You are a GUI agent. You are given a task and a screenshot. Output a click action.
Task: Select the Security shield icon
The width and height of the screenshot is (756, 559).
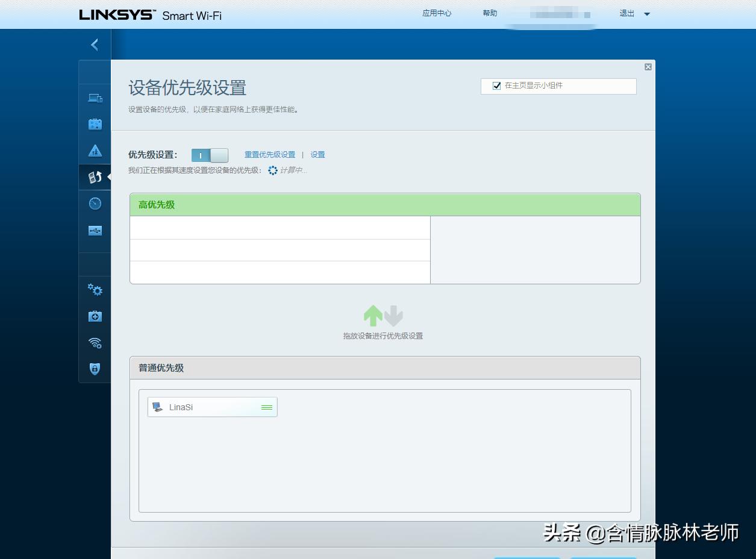click(x=95, y=369)
